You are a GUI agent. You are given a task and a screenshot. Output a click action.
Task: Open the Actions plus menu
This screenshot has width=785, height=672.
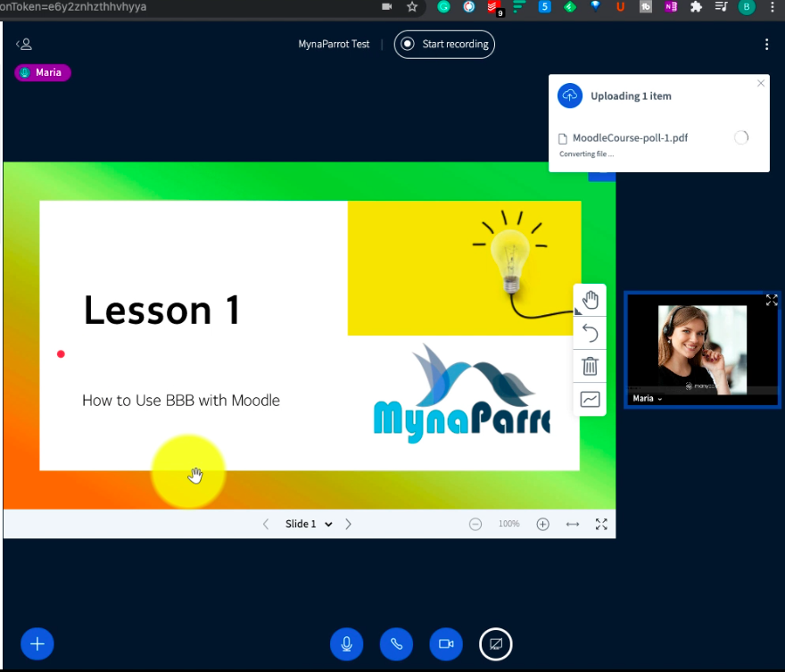pyautogui.click(x=37, y=644)
